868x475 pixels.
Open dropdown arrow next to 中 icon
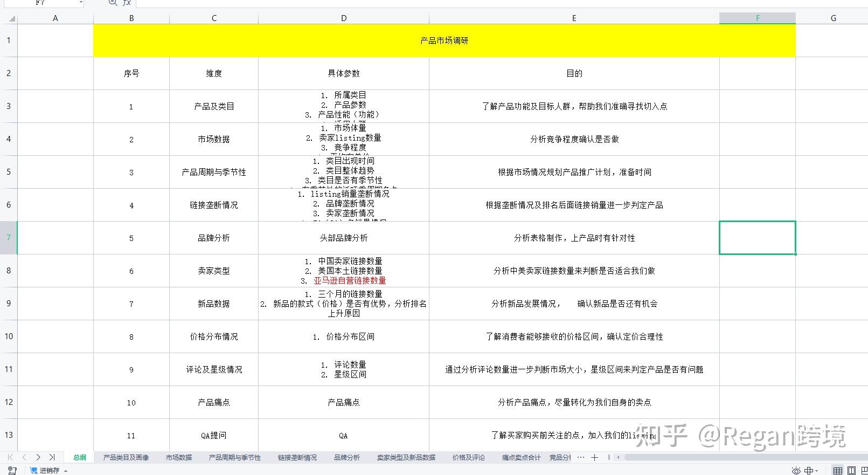point(817,471)
